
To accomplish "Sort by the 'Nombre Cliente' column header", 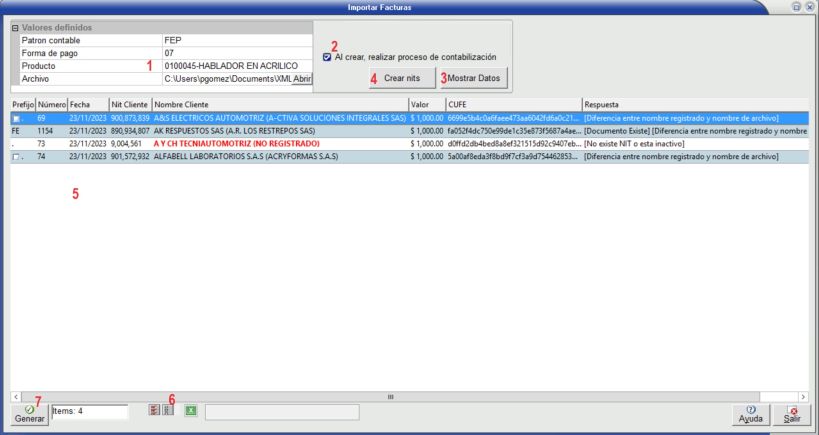I will pyautogui.click(x=279, y=104).
